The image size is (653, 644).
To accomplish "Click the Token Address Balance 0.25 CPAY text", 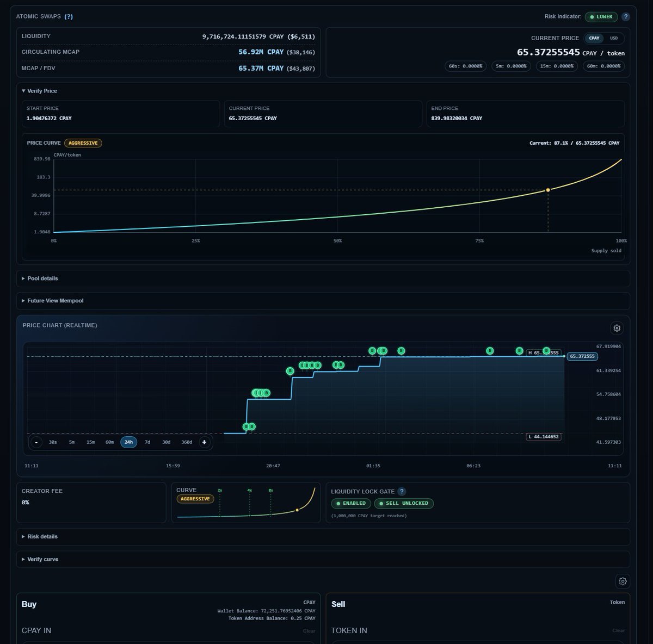I will [x=272, y=618].
